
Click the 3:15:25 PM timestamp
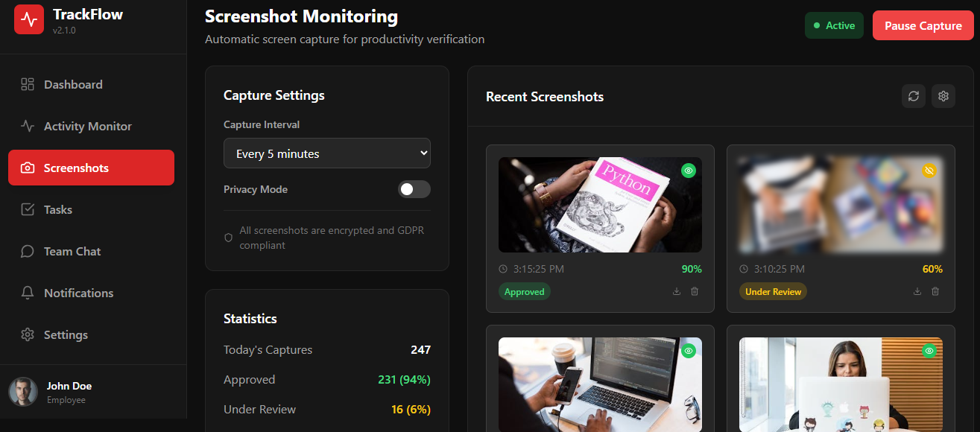(x=539, y=269)
